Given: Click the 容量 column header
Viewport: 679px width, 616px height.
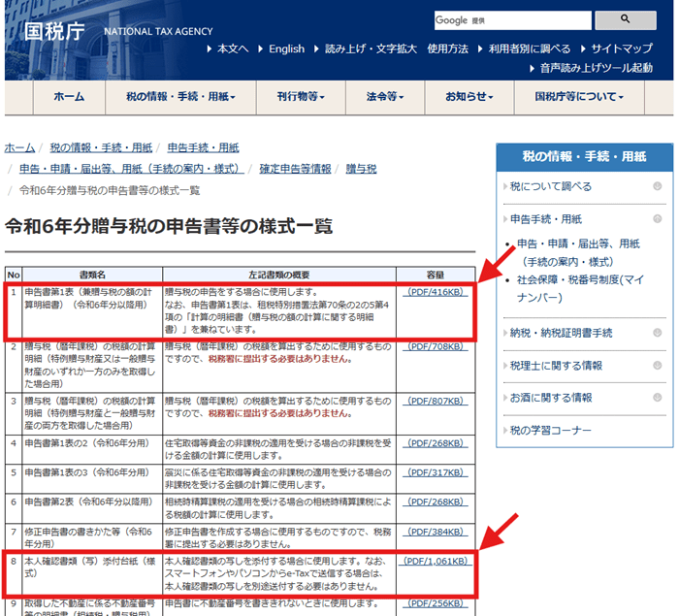Looking at the screenshot, I should [436, 275].
